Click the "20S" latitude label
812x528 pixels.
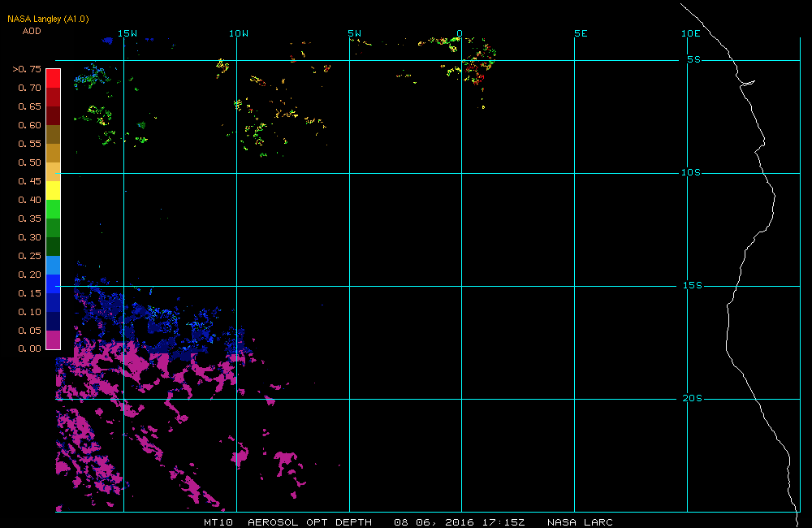point(693,398)
